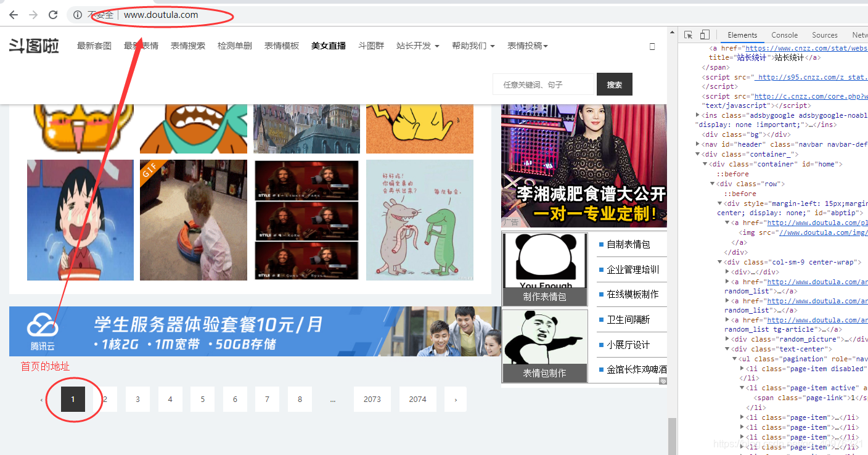Open the 斗图啦 site logo
The height and width of the screenshot is (455, 868).
click(34, 46)
